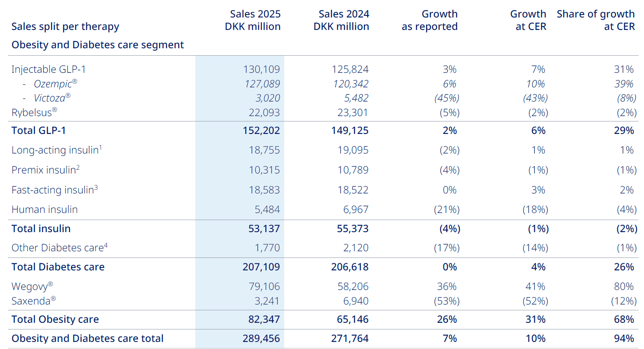Click the 'Growth at CER' column header
Image resolution: width=644 pixels, height=349 pixels.
click(x=528, y=20)
